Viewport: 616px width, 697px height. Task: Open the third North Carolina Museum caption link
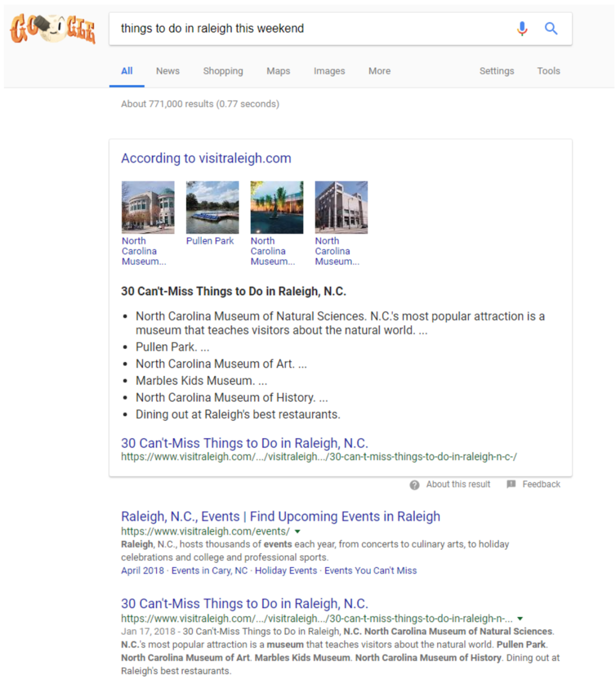pyautogui.click(x=273, y=251)
